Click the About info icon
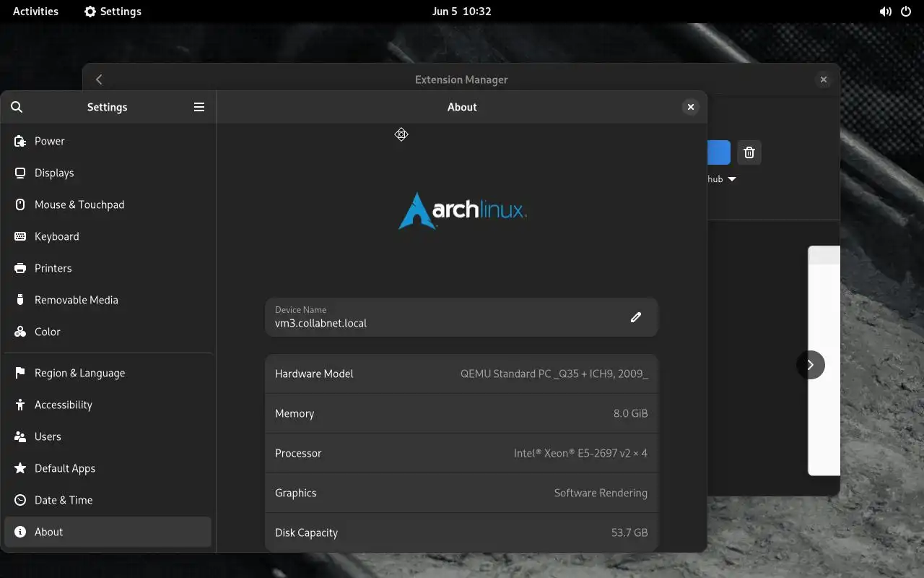 (x=20, y=532)
